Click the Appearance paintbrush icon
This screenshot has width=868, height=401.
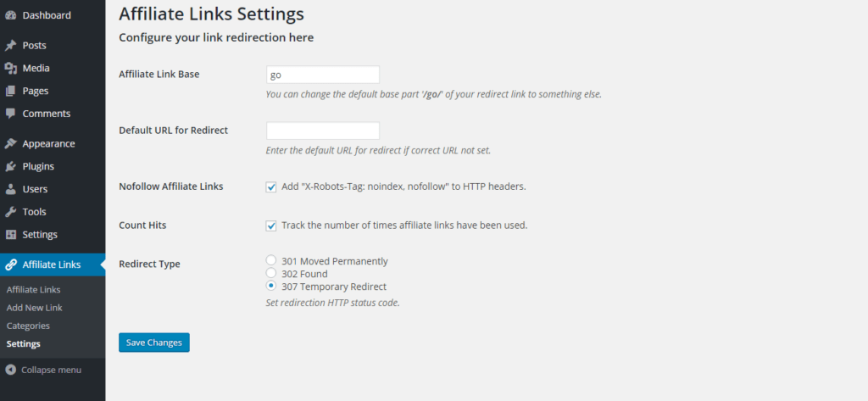point(10,143)
